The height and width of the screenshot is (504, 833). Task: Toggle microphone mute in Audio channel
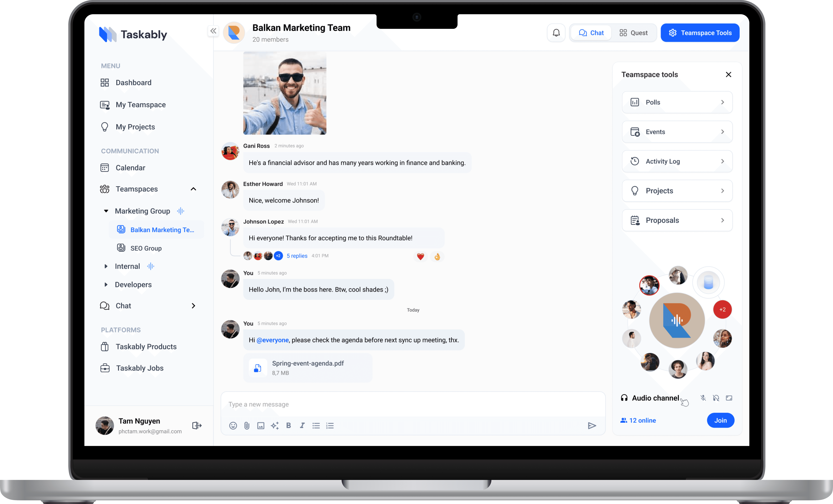click(x=703, y=398)
